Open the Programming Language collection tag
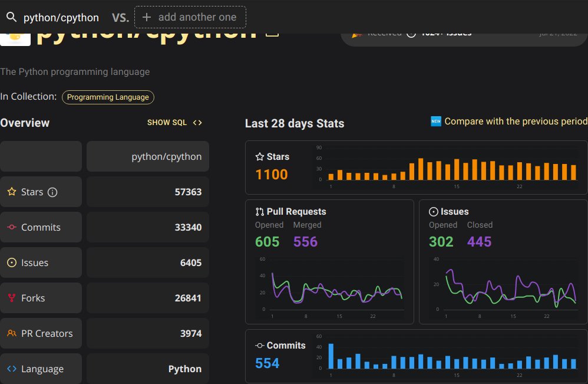 pyautogui.click(x=108, y=97)
